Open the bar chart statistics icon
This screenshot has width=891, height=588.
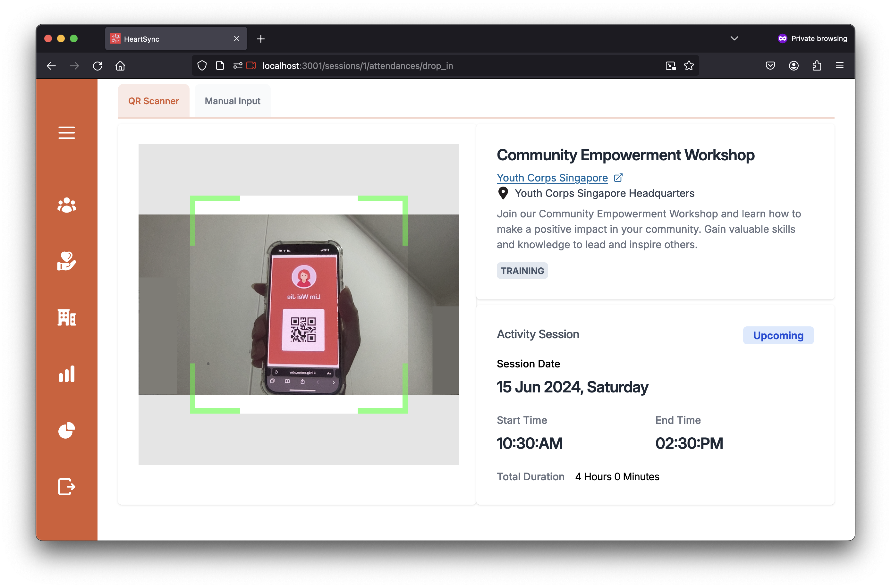pos(66,374)
